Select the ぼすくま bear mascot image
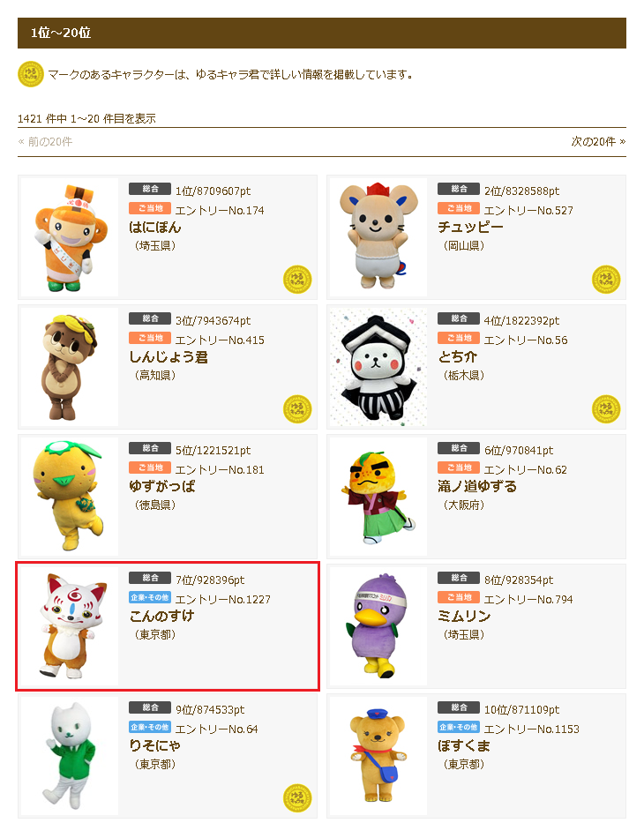 pyautogui.click(x=378, y=756)
